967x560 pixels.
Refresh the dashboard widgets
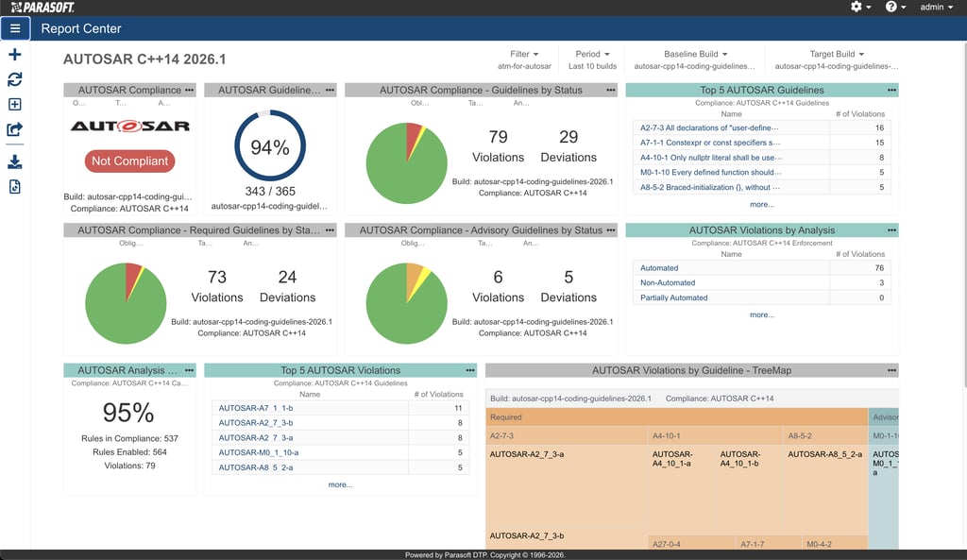pyautogui.click(x=15, y=79)
